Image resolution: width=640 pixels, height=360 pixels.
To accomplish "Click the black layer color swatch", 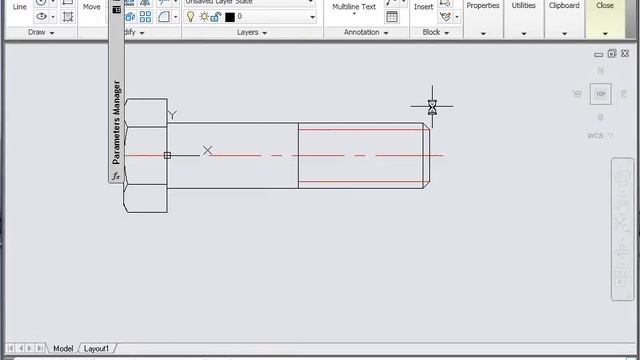I will pos(230,17).
